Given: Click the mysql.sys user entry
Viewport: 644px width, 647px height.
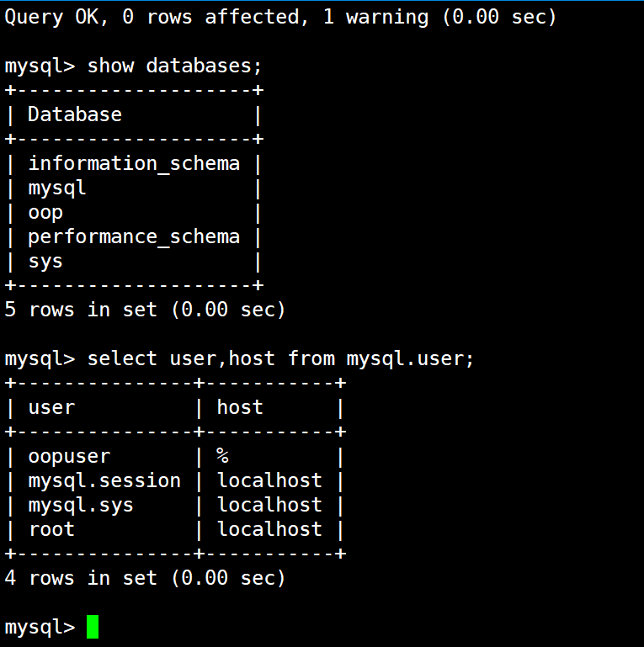Looking at the screenshot, I should click(81, 505).
